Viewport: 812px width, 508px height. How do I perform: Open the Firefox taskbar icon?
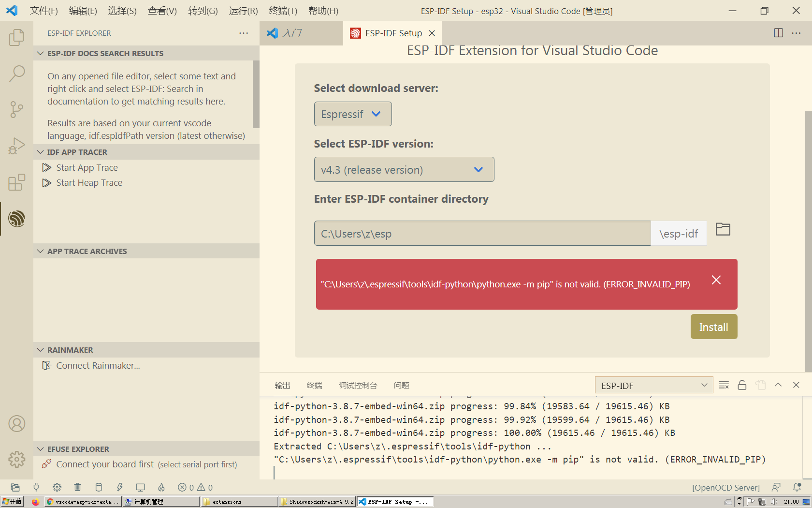coord(35,502)
